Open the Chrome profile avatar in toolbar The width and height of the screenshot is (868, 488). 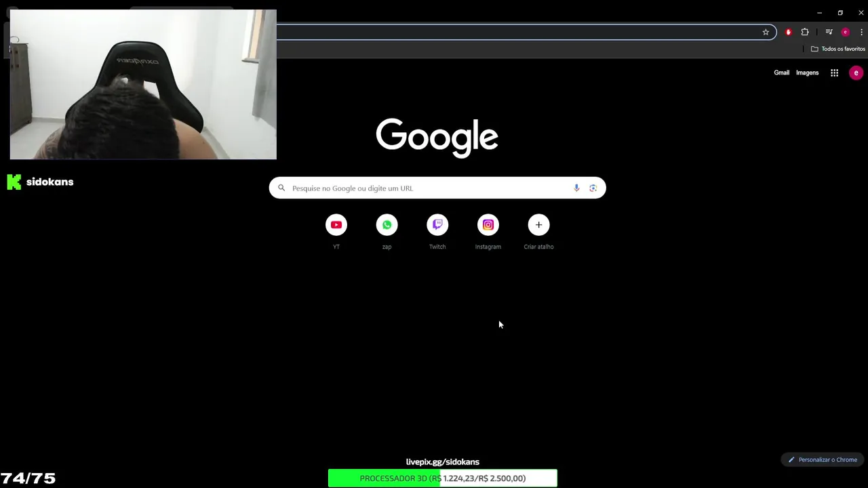pyautogui.click(x=845, y=32)
